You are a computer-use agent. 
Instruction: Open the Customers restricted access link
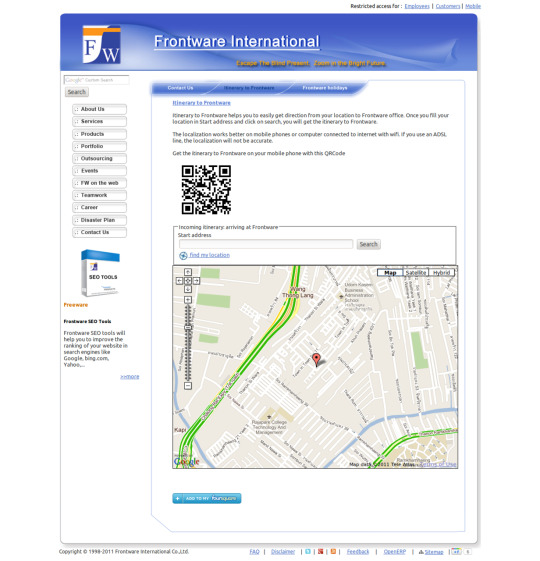448,6
